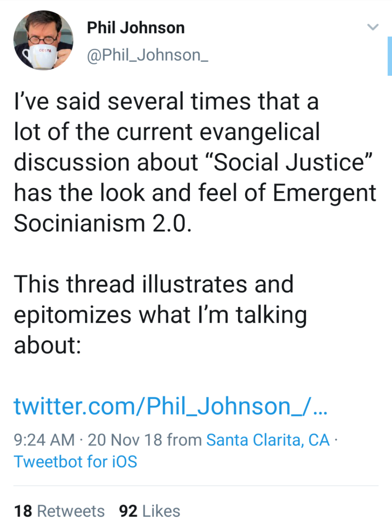Click the 9:24 AM timestamp
The height and width of the screenshot is (532, 392).
pos(44,440)
